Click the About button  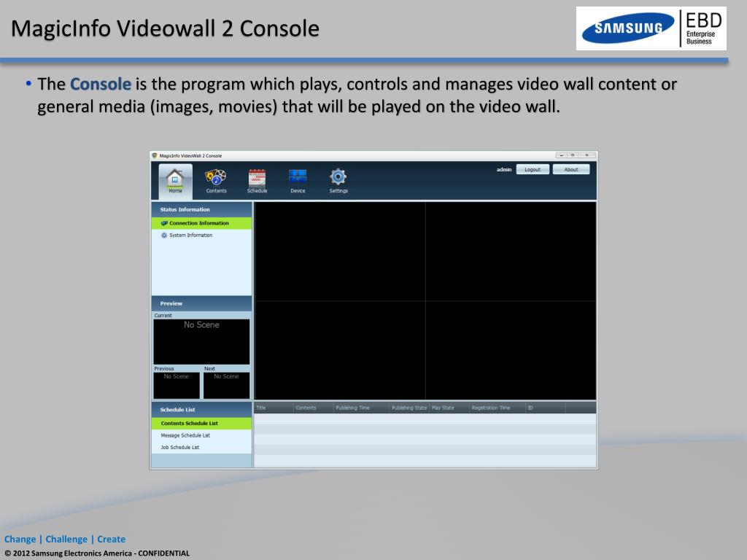click(570, 169)
